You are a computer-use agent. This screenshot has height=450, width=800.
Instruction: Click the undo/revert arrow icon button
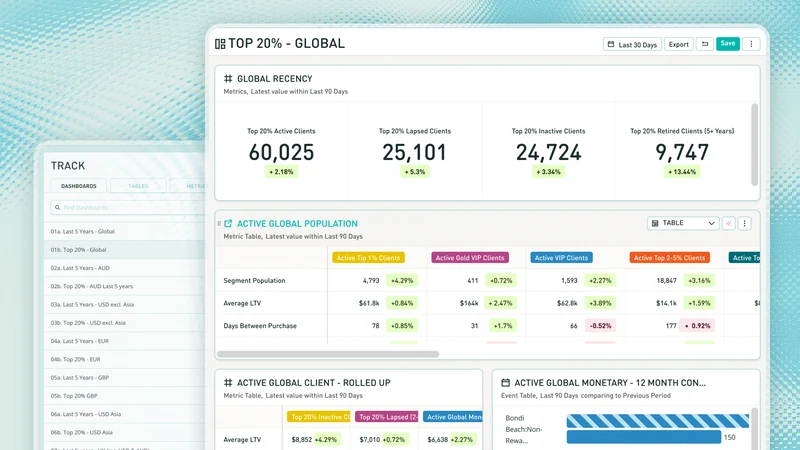705,44
